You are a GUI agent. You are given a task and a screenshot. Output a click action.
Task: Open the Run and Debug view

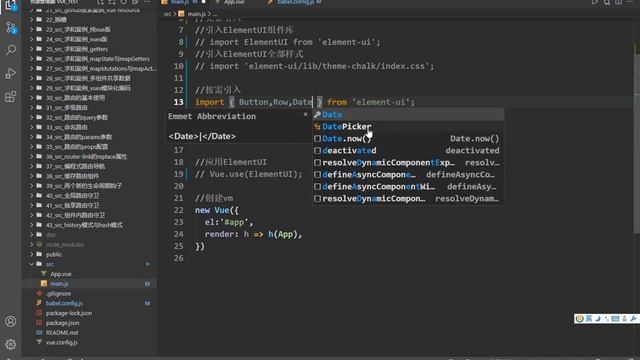[x=11, y=73]
